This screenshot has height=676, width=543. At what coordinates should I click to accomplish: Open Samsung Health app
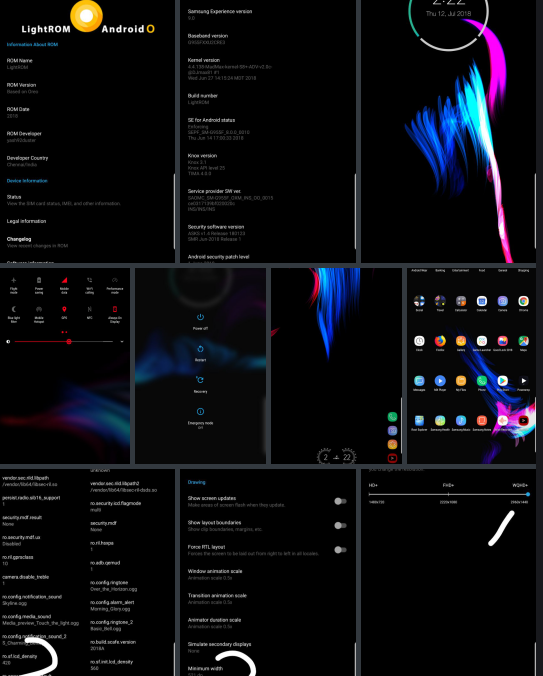(x=440, y=420)
